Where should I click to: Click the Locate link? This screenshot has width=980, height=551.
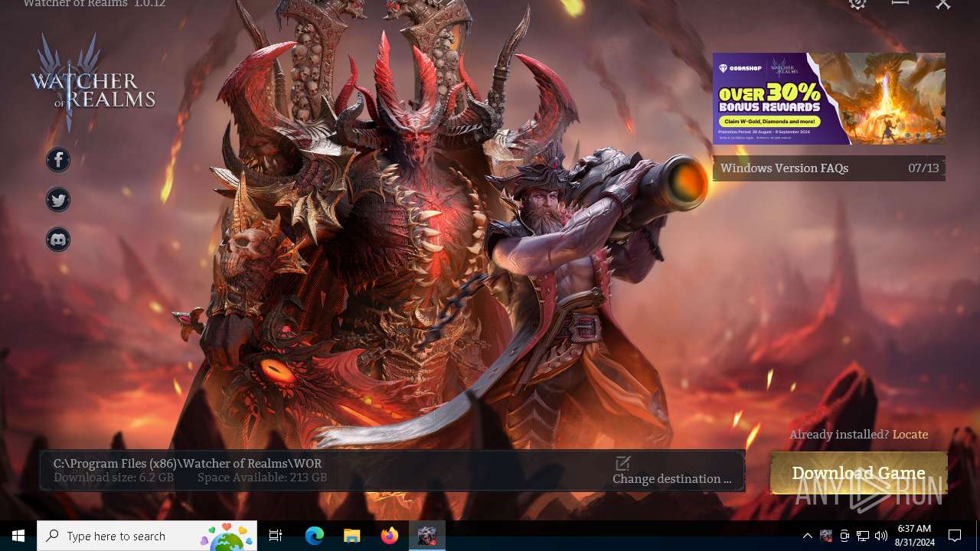(x=910, y=435)
